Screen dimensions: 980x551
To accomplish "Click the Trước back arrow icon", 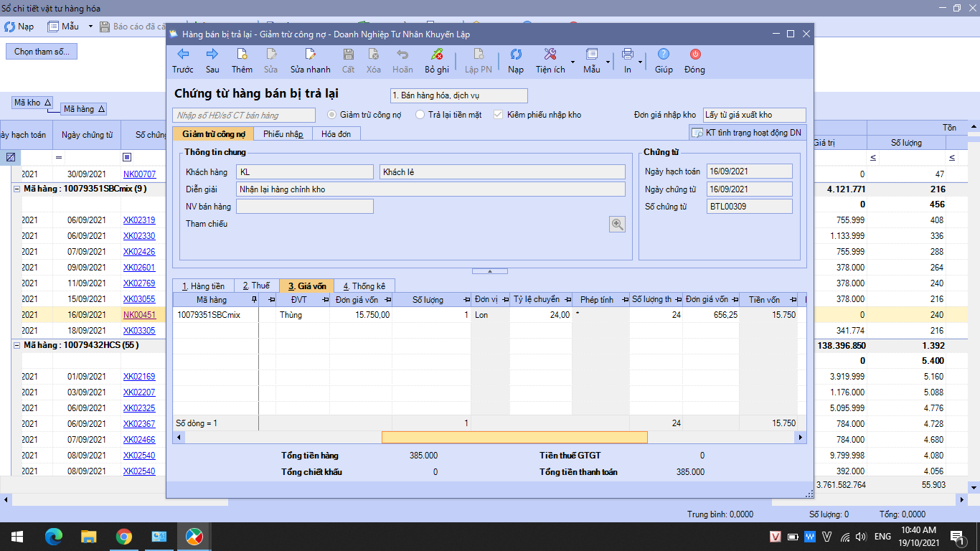I will [x=183, y=55].
